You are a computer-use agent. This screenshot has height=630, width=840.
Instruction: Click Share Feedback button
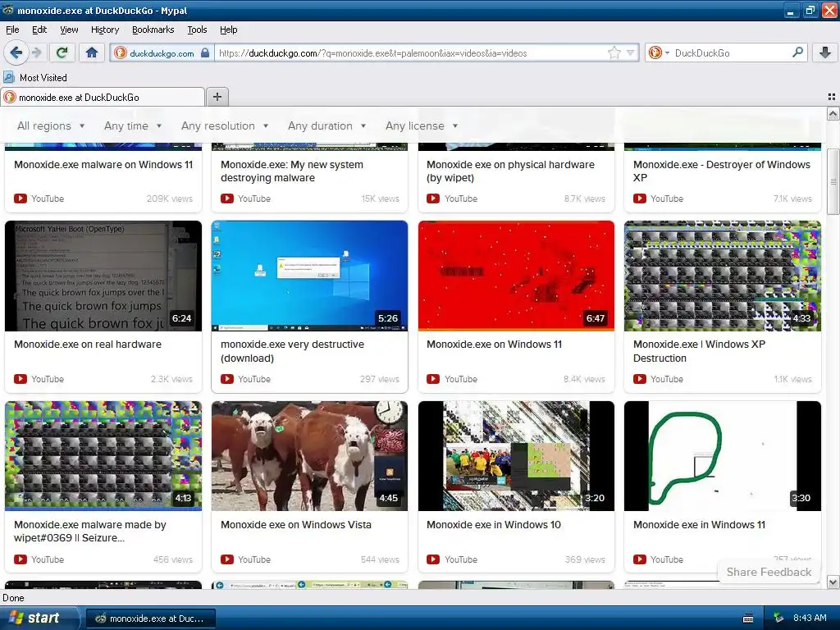pos(769,572)
